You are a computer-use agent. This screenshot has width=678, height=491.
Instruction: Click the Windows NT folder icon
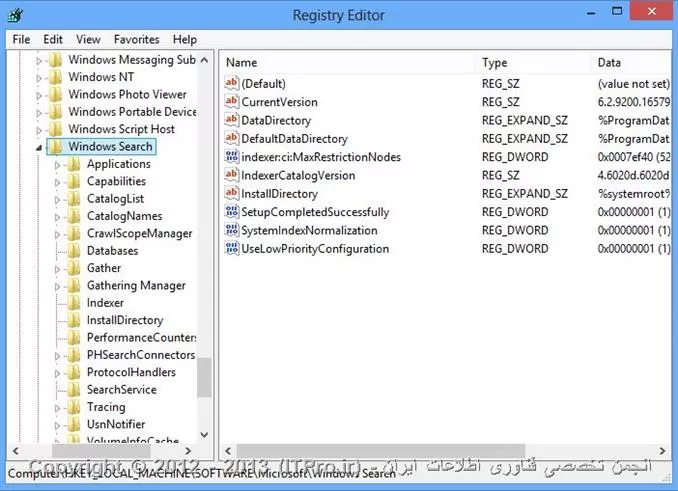[55, 77]
